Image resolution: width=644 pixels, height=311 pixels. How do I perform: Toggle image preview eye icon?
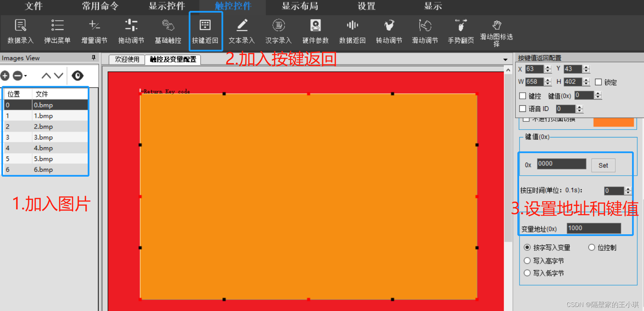coord(77,75)
